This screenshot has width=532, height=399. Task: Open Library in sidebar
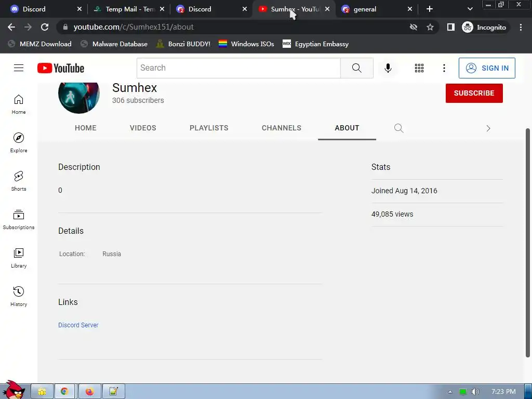coord(19,258)
